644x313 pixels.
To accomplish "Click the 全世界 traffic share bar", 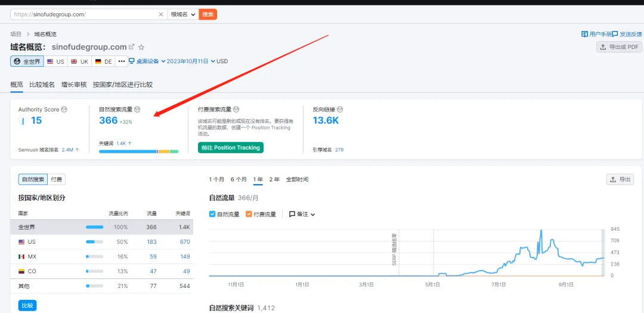I will coord(94,227).
